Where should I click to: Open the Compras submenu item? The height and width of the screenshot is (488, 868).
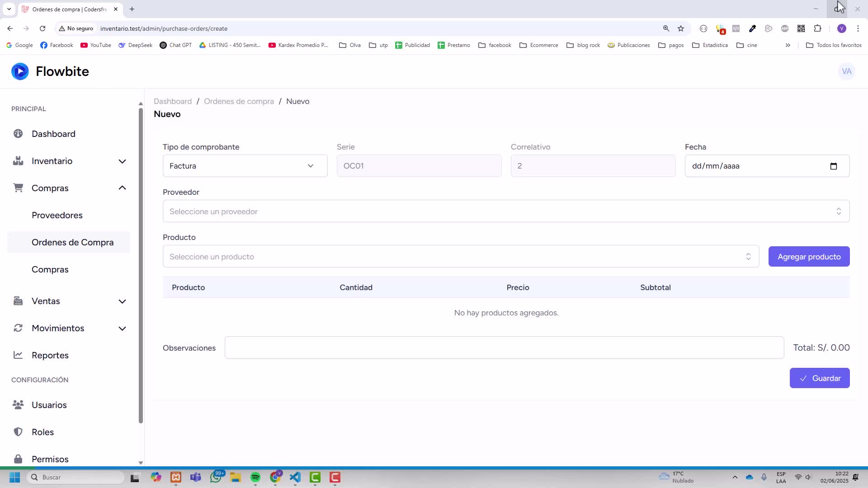coord(50,269)
